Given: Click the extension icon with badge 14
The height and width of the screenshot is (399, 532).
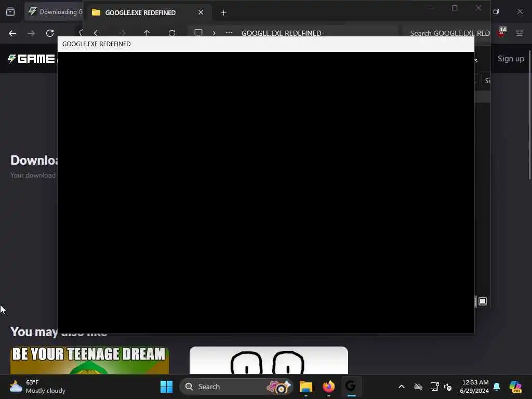Looking at the screenshot, I should pos(501,33).
